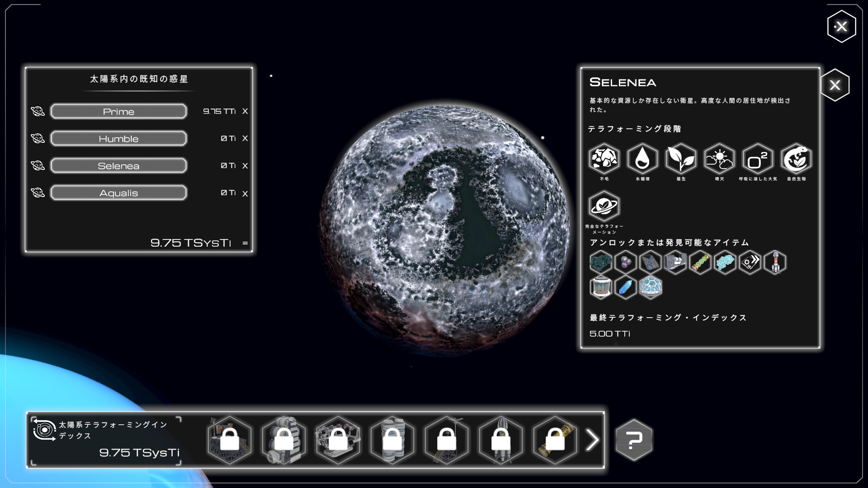Click the clear sky sun-cloud stage icon
Image resolution: width=868 pixels, height=488 pixels.
click(x=719, y=159)
